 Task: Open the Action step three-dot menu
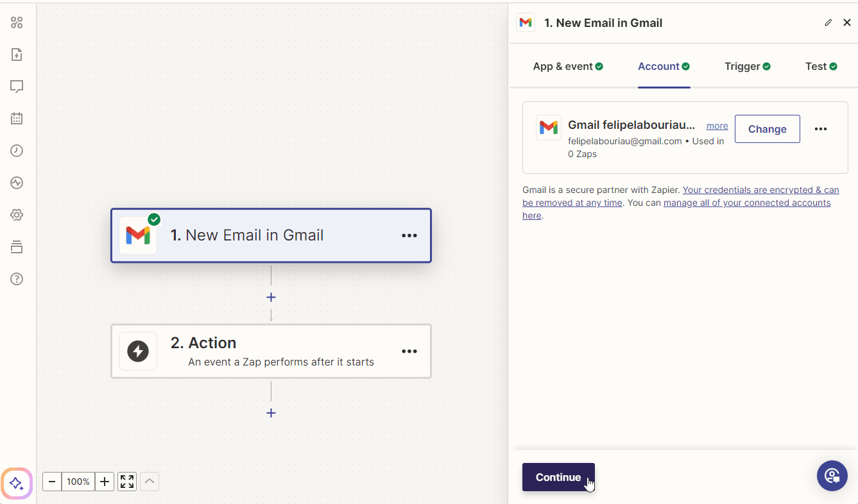(409, 351)
